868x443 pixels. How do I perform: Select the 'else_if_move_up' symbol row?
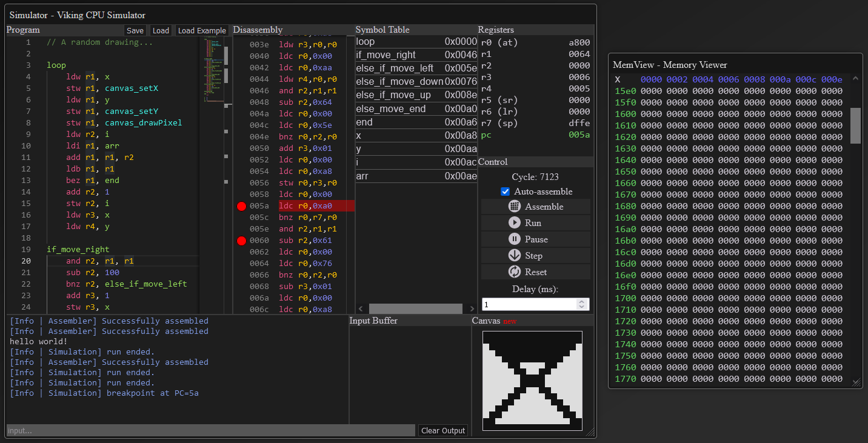click(416, 96)
